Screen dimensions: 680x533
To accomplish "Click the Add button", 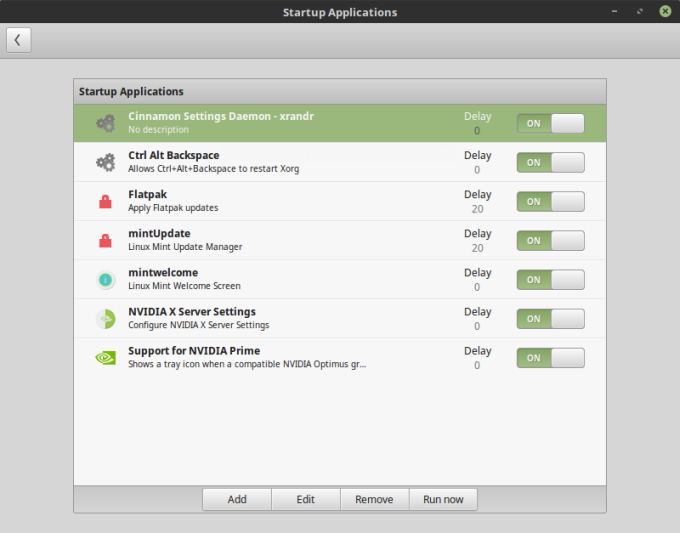I will click(x=237, y=500).
